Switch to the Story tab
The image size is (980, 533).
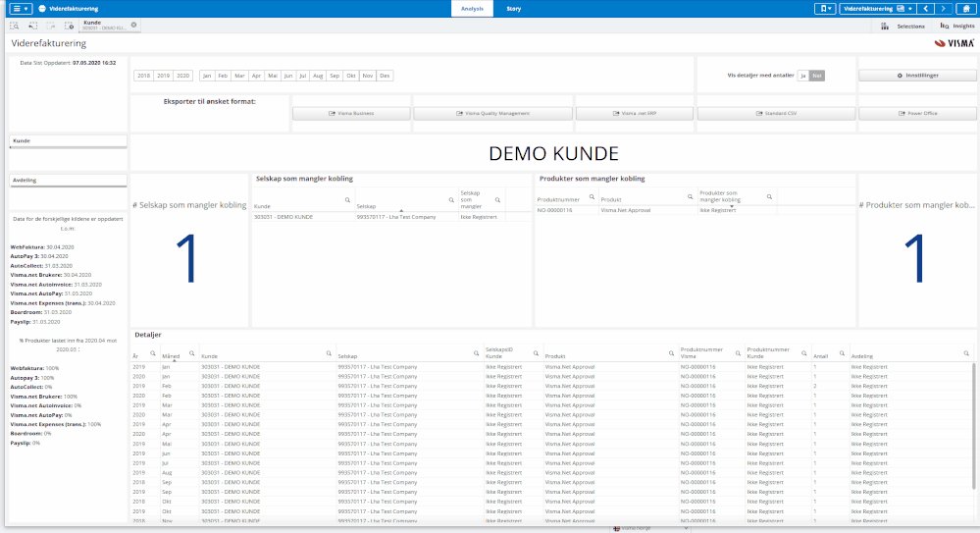(x=513, y=8)
